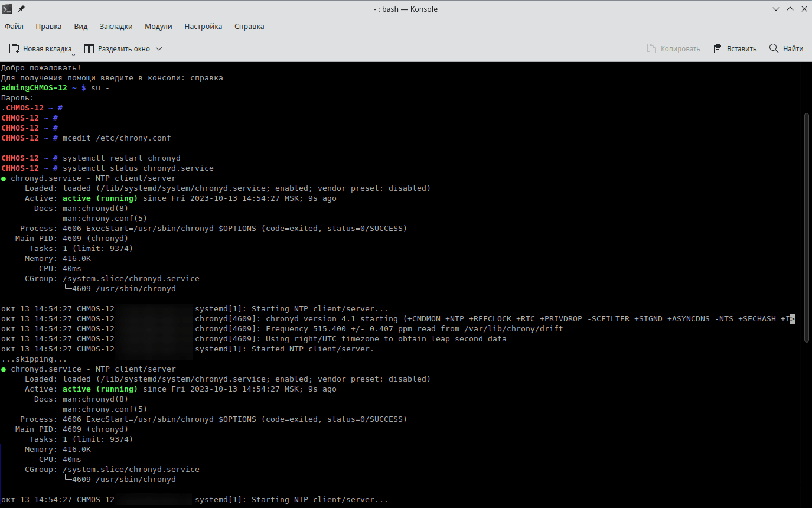Open the Справка menu
Screen dimensions: 812x508
(x=249, y=27)
